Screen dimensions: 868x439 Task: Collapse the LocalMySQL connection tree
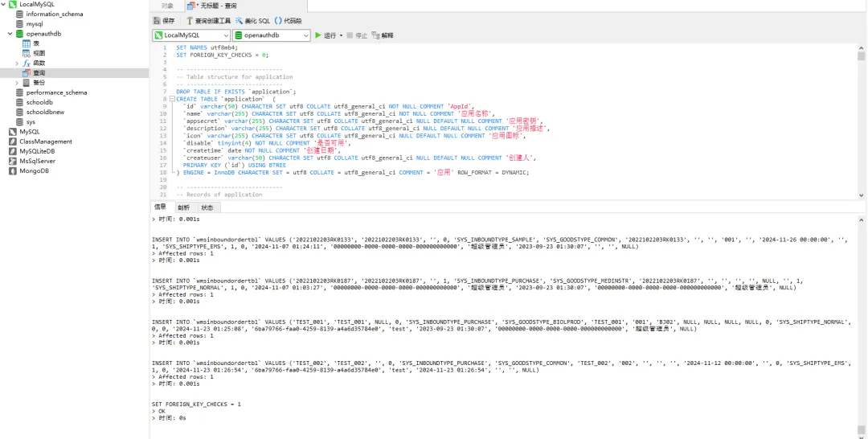pyautogui.click(x=3, y=4)
